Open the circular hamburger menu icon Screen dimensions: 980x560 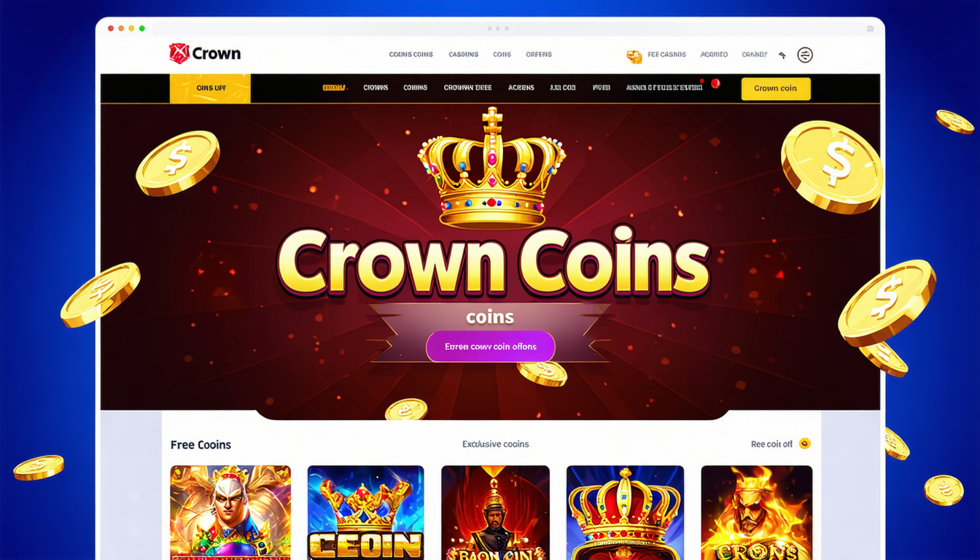point(805,55)
